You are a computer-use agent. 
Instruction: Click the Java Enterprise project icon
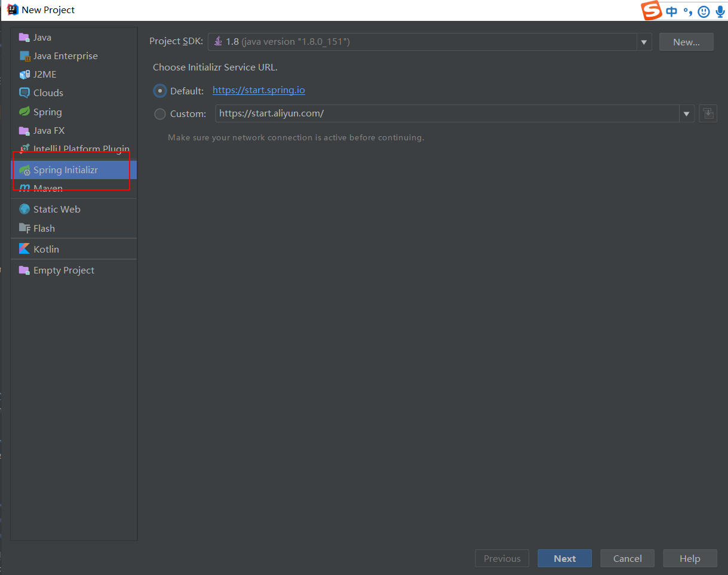pyautogui.click(x=24, y=56)
